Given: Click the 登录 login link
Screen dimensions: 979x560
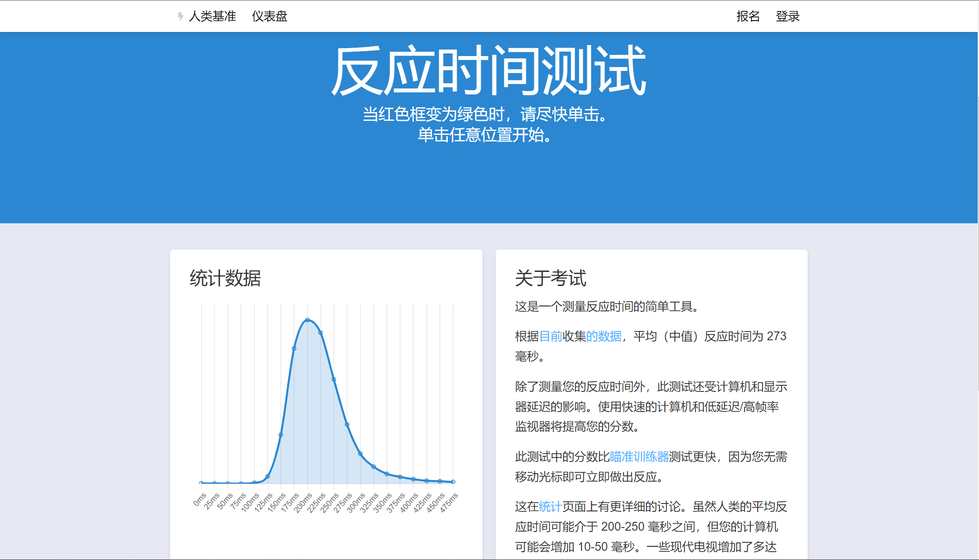Looking at the screenshot, I should (787, 16).
